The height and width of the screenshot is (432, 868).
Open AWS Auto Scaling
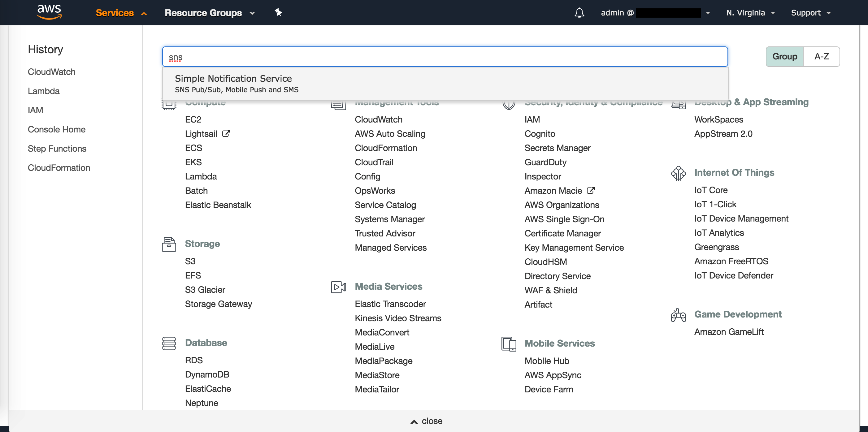[x=390, y=134]
